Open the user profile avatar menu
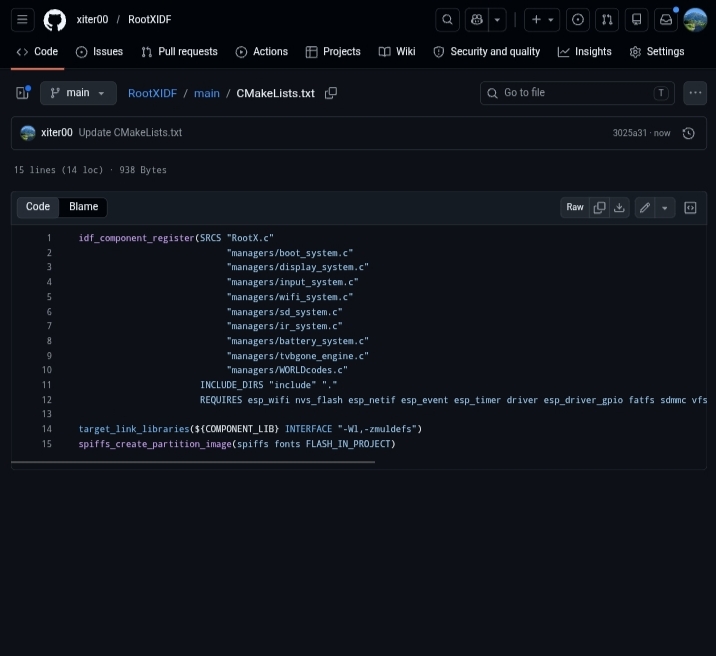This screenshot has height=656, width=716. (695, 20)
